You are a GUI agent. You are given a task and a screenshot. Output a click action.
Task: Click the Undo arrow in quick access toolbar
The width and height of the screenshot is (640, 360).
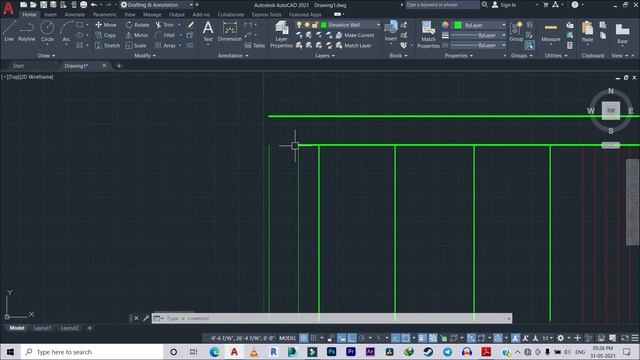point(94,4)
